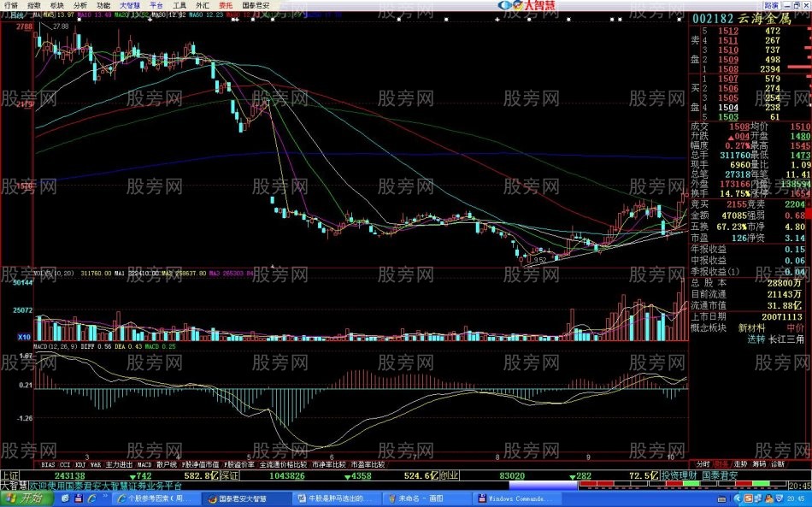
Task: Click the stock title 002182 云海金属
Action: pyautogui.click(x=742, y=19)
